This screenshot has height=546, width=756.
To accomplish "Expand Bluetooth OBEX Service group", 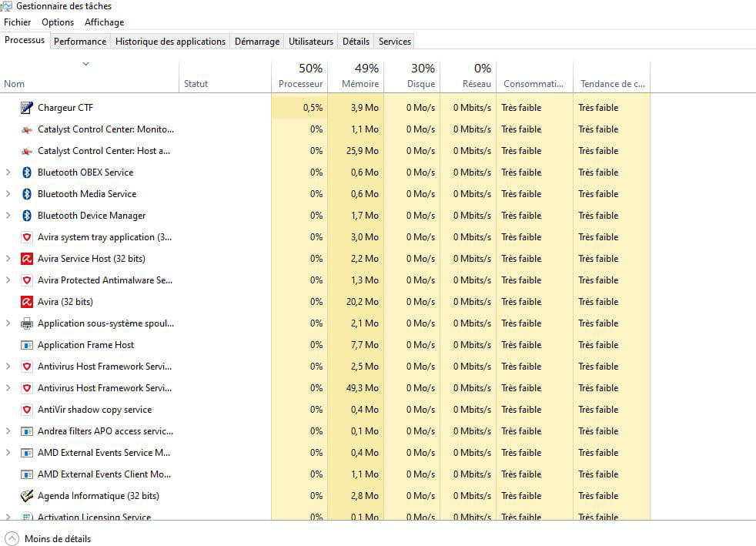I will point(8,173).
